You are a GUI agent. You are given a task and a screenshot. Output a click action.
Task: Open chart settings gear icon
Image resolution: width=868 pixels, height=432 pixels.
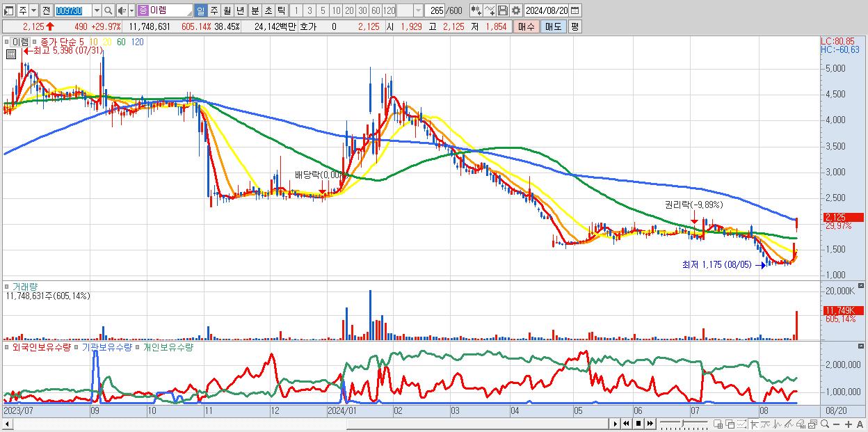tap(516, 10)
